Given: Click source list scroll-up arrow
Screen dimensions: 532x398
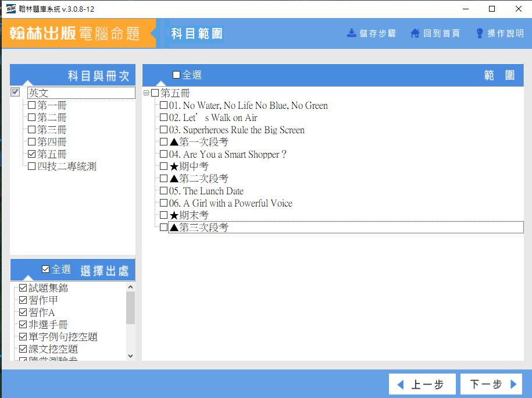Looking at the screenshot, I should 131,287.
